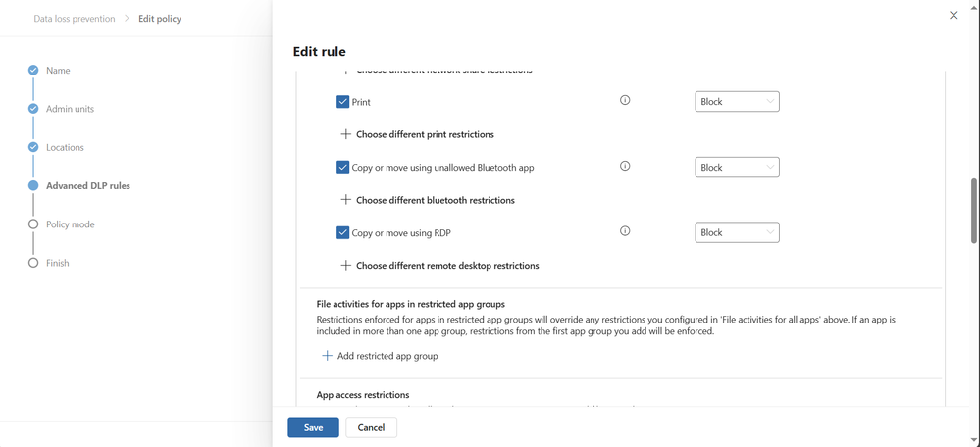Click plus icon for remote desktop restrictions
The width and height of the screenshot is (980, 447).
coord(345,265)
